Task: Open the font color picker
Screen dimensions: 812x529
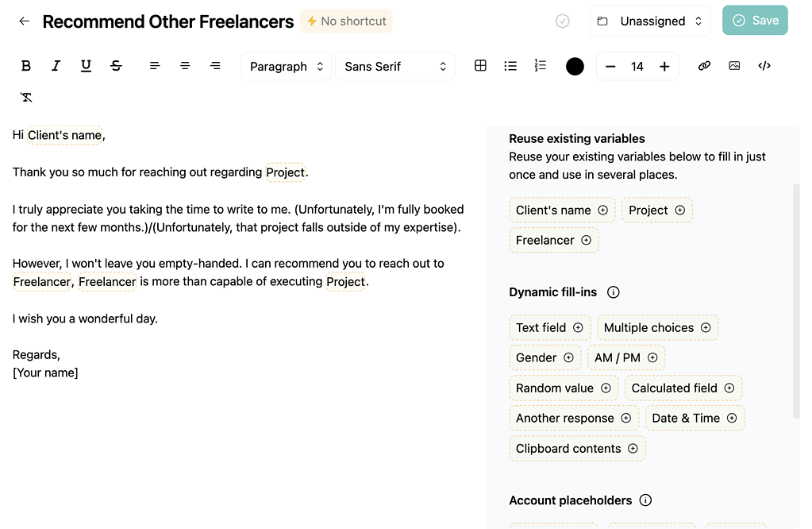Action: [575, 66]
